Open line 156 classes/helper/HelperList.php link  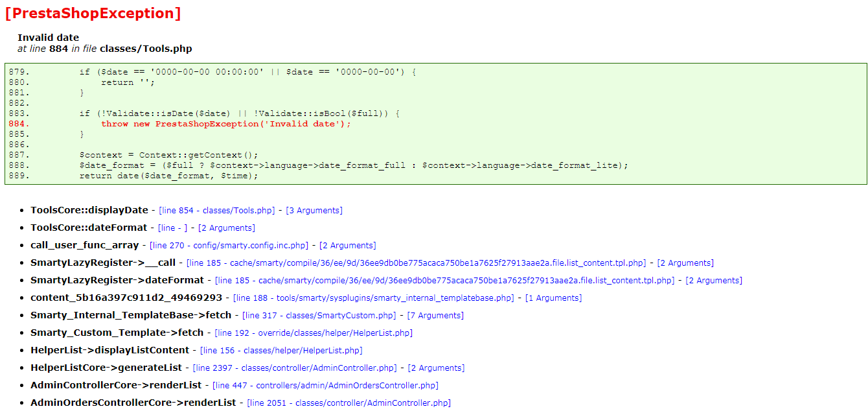click(281, 351)
